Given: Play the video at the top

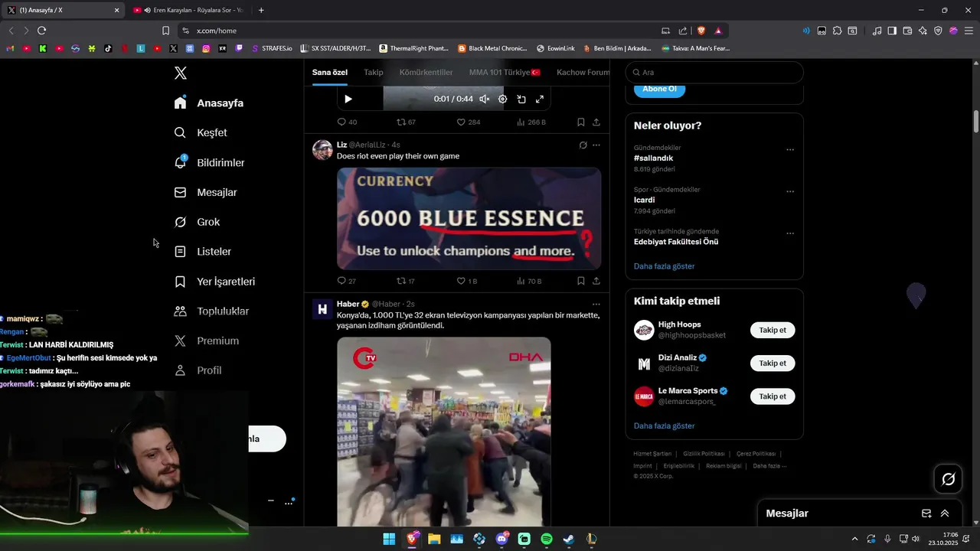Looking at the screenshot, I should tap(348, 99).
